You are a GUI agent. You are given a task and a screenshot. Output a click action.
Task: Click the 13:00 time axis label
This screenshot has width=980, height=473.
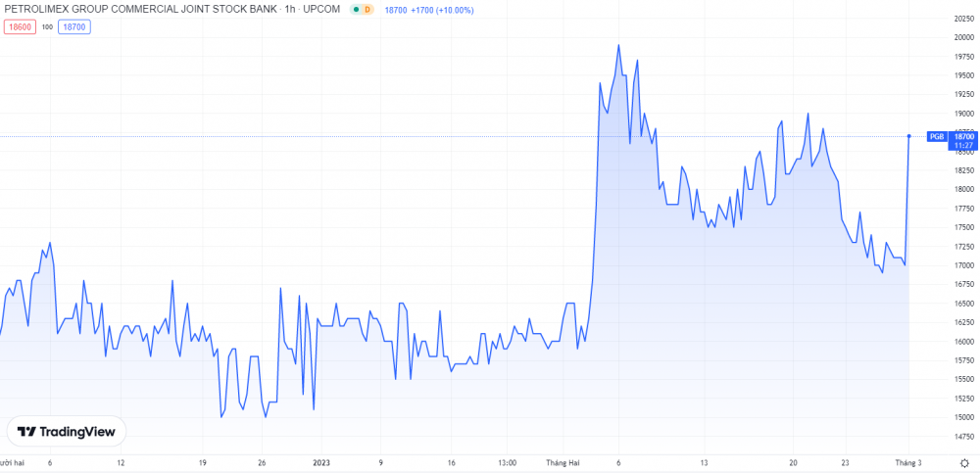click(508, 463)
